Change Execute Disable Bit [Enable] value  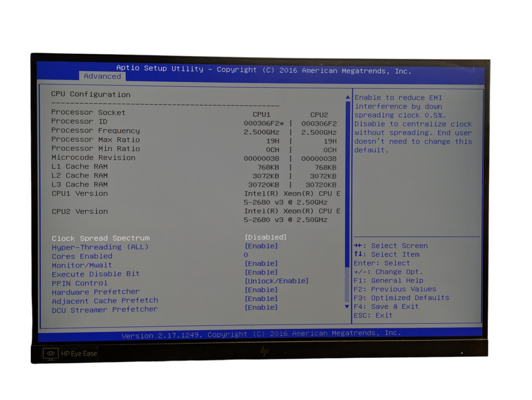(261, 272)
